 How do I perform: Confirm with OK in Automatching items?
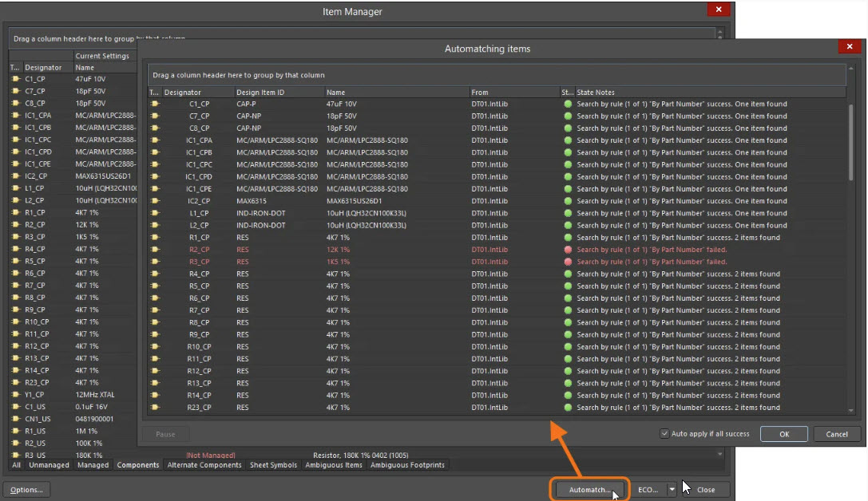784,434
